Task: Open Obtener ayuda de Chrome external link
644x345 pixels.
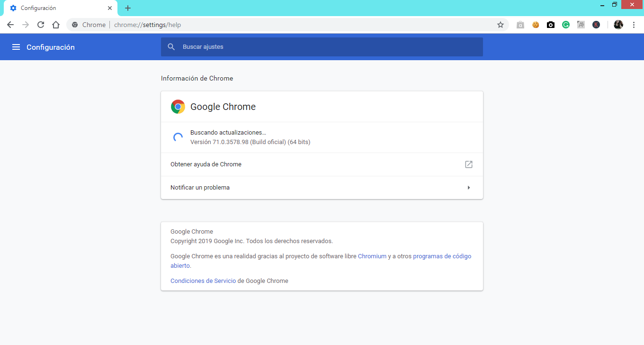Action: (x=469, y=164)
